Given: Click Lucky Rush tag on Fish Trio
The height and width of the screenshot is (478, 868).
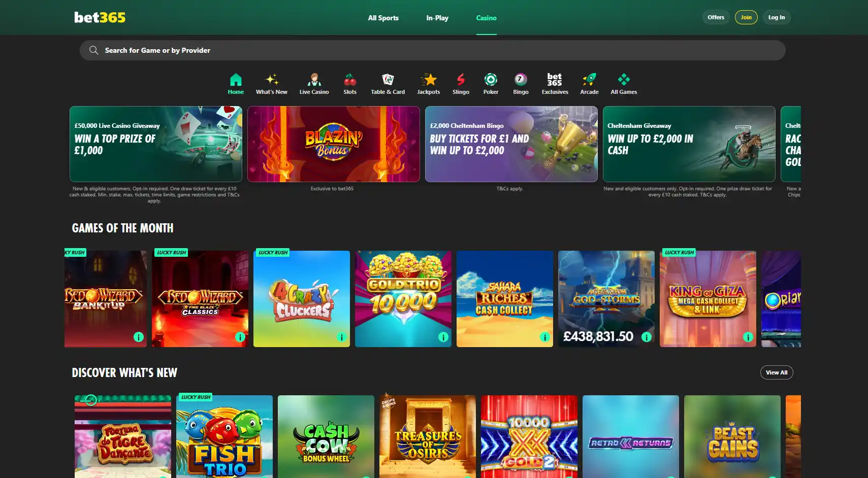Looking at the screenshot, I should [x=196, y=397].
